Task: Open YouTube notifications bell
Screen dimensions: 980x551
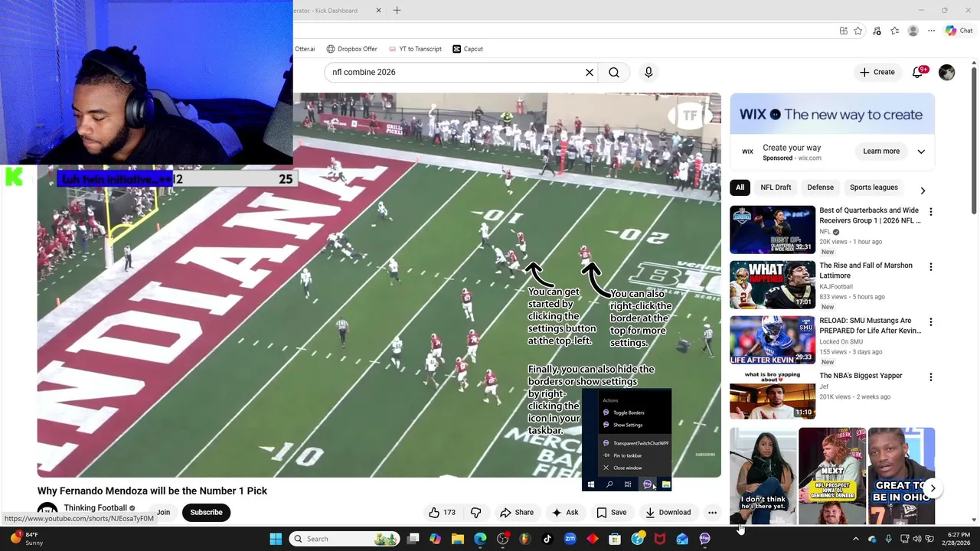Action: (918, 72)
